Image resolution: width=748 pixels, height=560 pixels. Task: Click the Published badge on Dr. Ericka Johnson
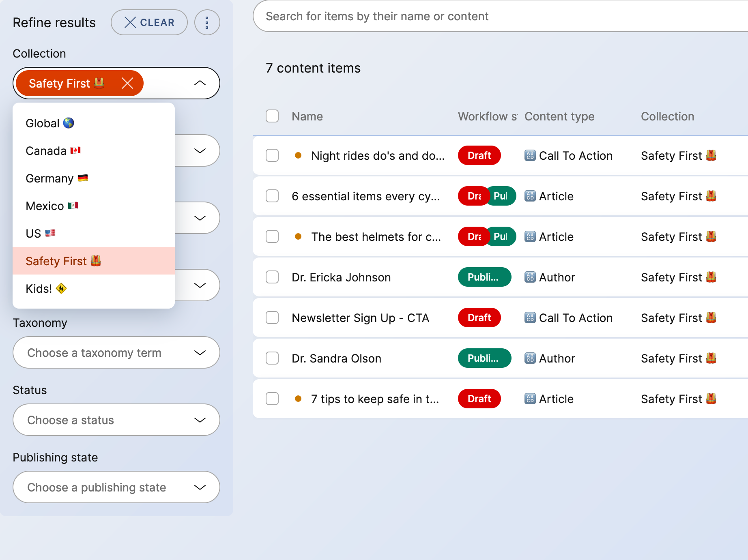click(484, 277)
